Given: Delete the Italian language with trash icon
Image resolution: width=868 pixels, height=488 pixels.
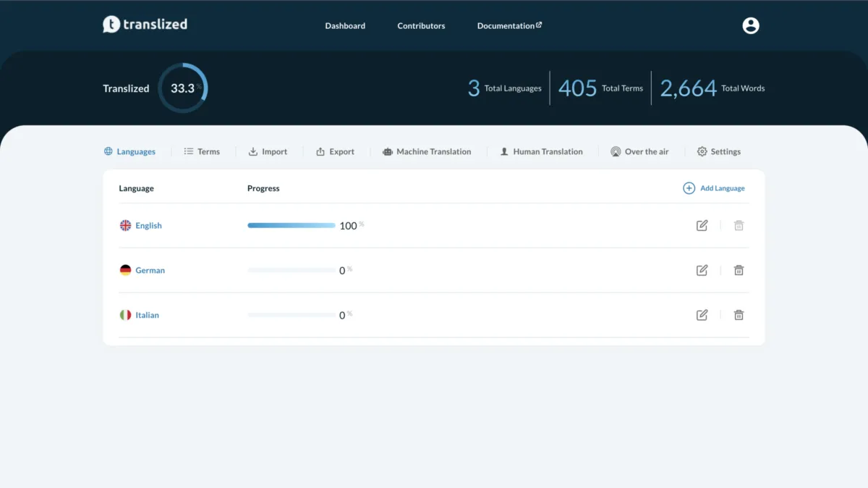Looking at the screenshot, I should (739, 315).
